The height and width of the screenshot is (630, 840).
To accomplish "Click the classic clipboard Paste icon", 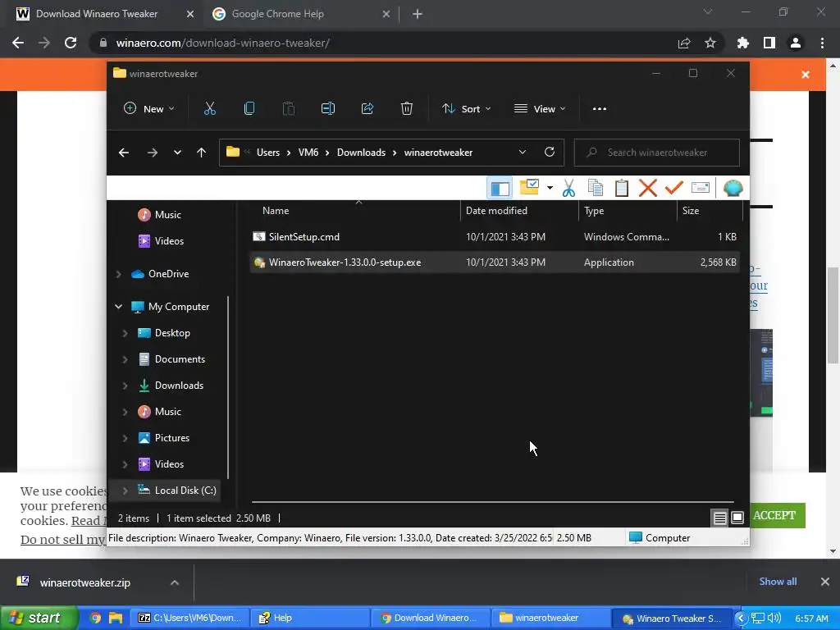I will click(x=622, y=188).
